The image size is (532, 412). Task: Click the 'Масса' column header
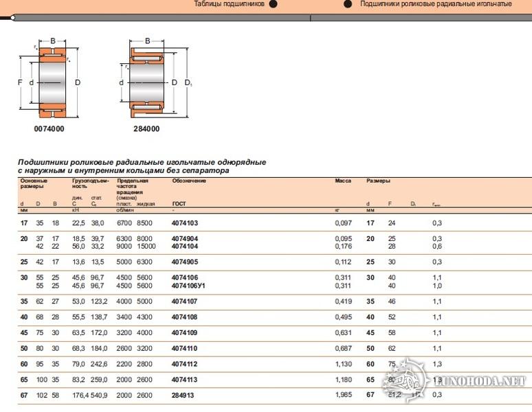pos(343,181)
